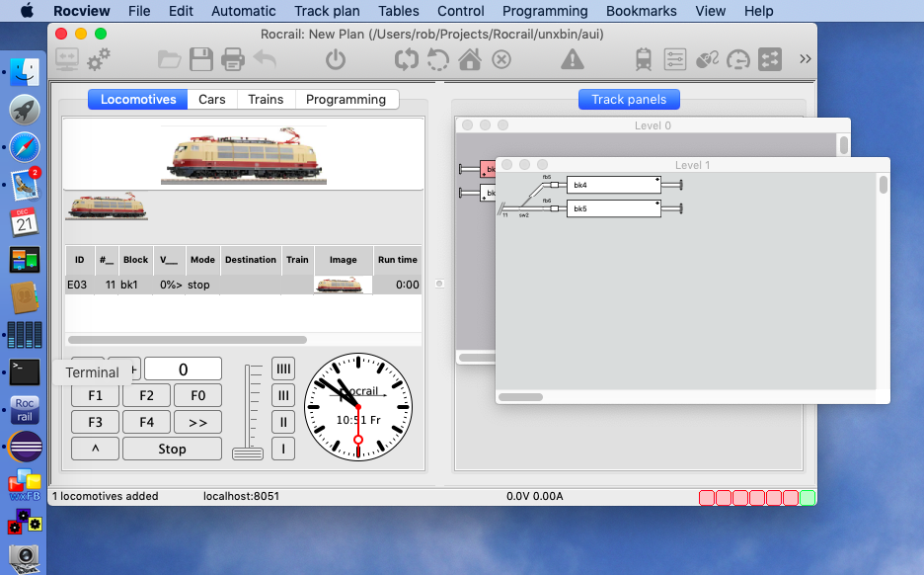Click the speedometer gauge toolbar icon
Viewport: 924px width, 575px height.
click(737, 60)
